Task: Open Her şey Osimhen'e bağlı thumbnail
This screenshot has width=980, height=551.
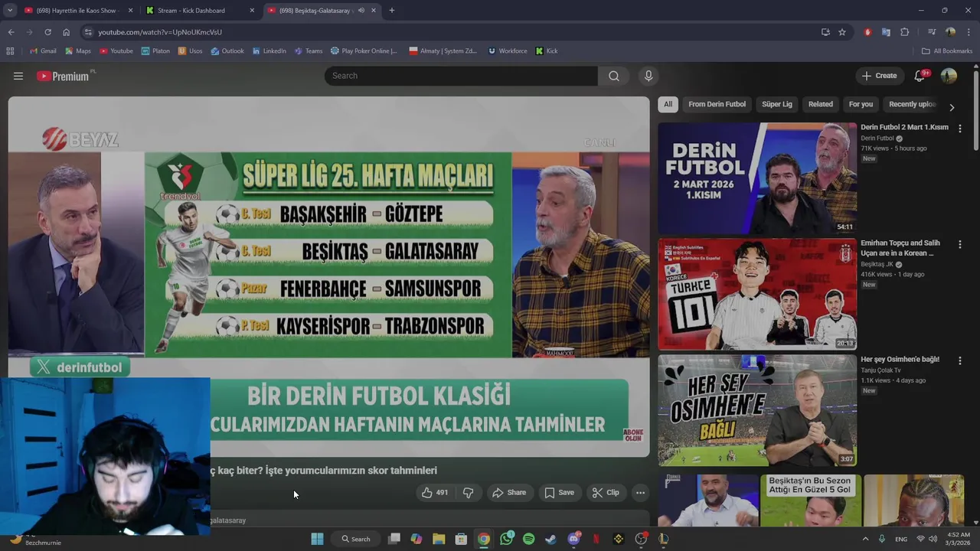Action: [x=757, y=410]
